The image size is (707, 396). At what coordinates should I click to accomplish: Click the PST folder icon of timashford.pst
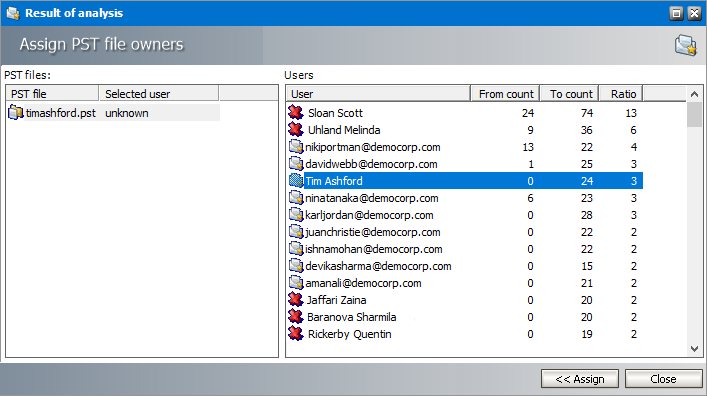[x=16, y=113]
